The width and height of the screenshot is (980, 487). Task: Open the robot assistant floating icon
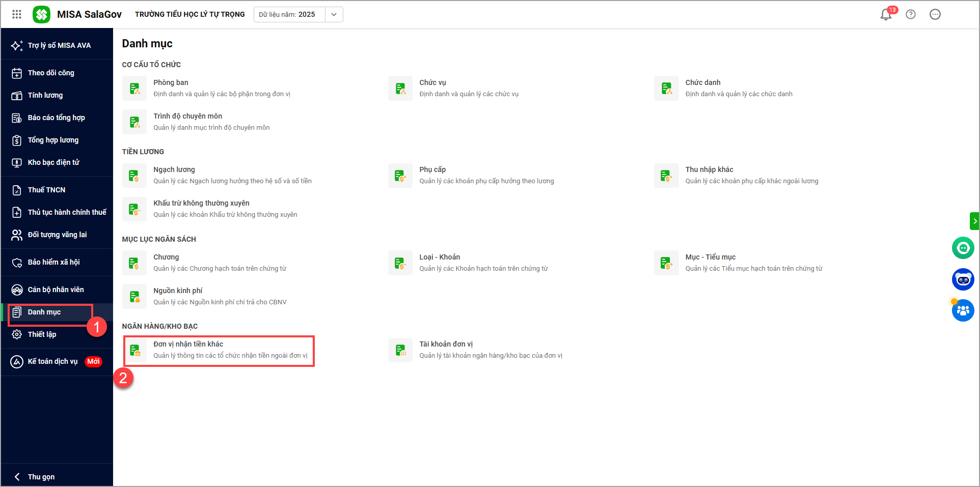(963, 279)
